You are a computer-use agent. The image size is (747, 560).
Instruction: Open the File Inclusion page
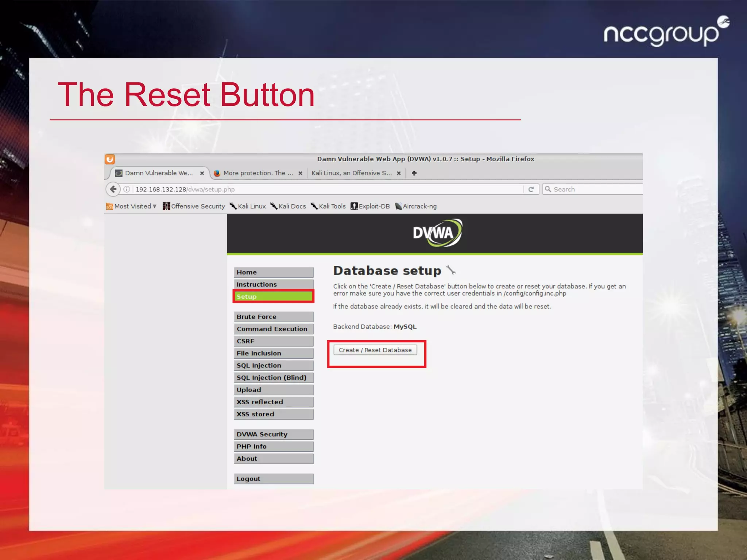274,353
